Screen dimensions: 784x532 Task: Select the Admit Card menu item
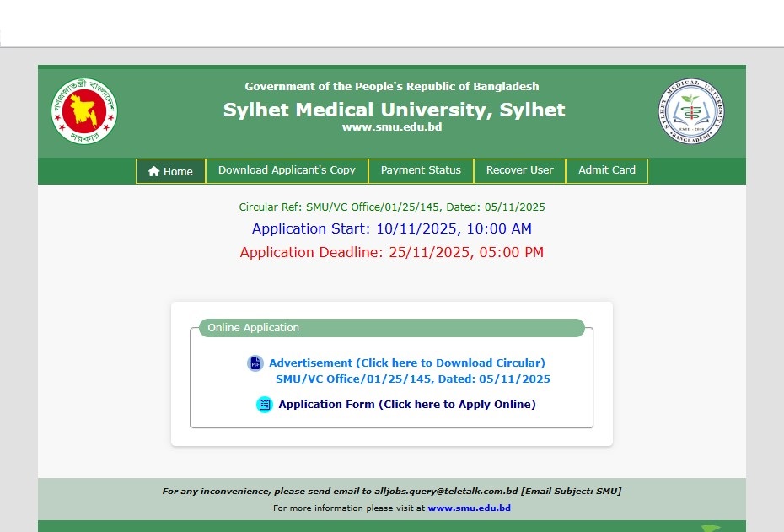coord(606,170)
